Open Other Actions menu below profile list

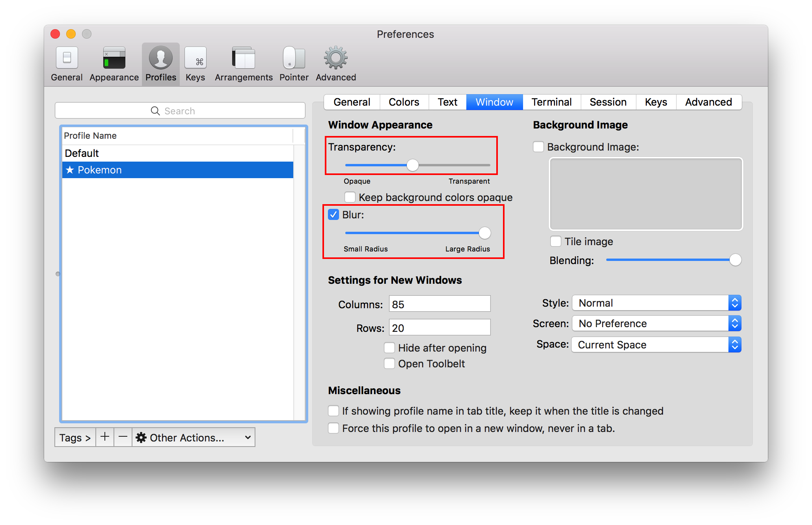[193, 438]
